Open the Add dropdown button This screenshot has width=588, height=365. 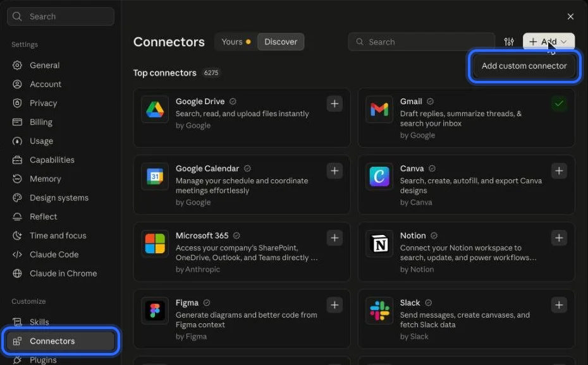pyautogui.click(x=549, y=42)
